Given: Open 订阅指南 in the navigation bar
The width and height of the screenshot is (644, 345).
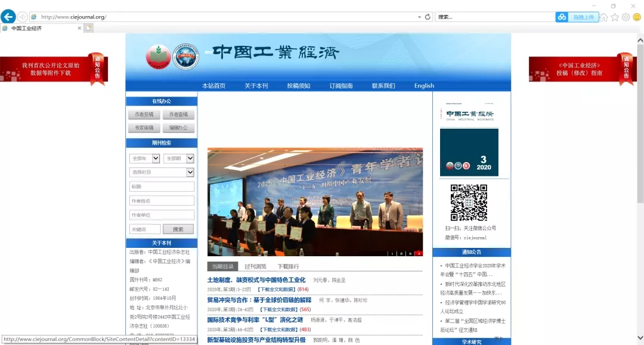Looking at the screenshot, I should (x=341, y=86).
